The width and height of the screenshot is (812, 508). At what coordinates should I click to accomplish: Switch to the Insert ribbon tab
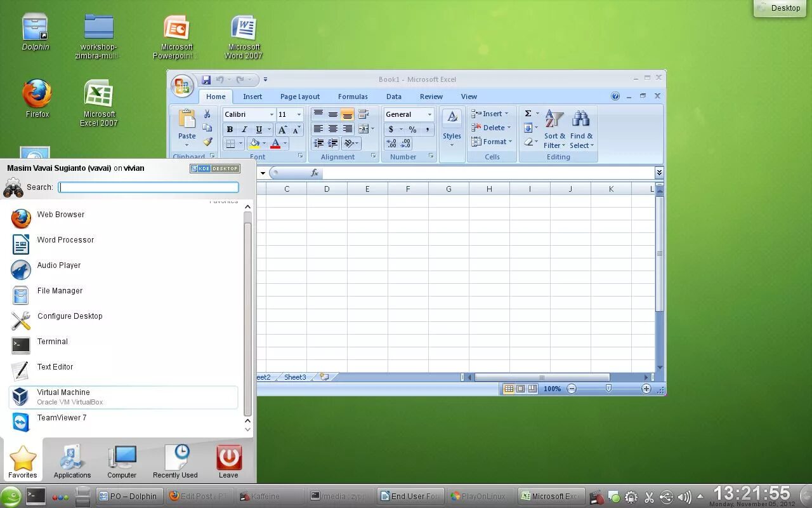tap(252, 97)
